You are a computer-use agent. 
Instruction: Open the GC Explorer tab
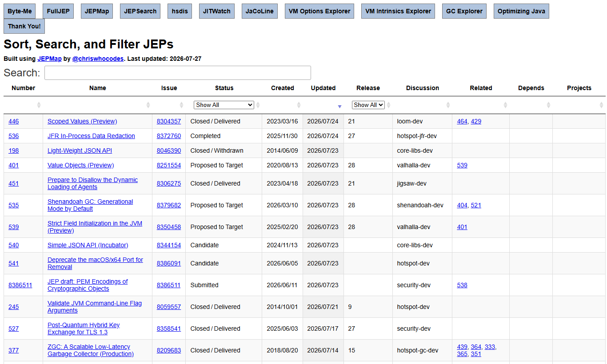[464, 11]
